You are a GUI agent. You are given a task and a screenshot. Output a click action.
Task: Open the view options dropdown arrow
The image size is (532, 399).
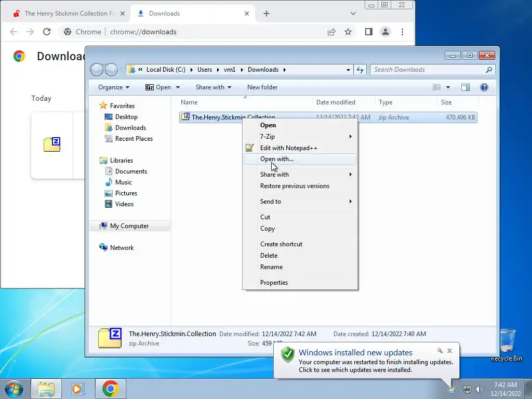click(448, 87)
